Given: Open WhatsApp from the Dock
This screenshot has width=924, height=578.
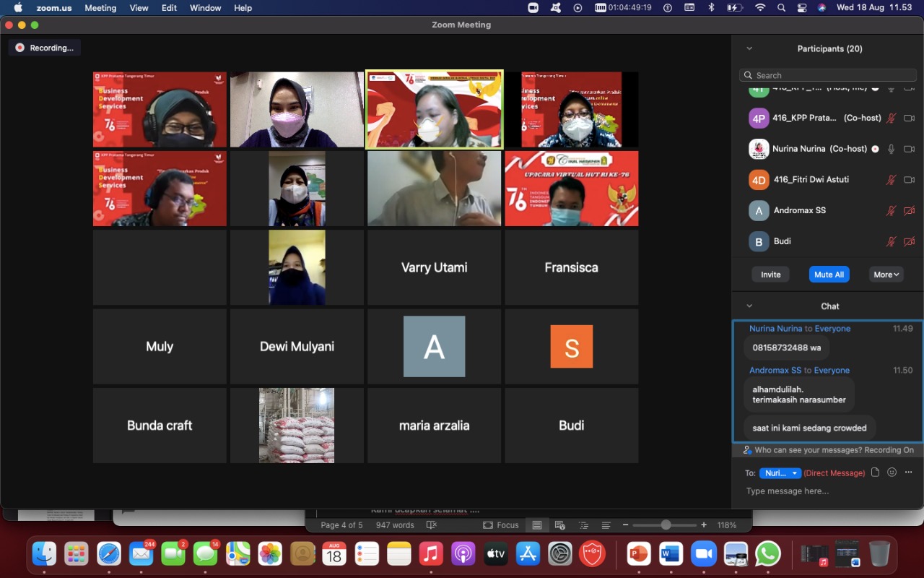Looking at the screenshot, I should pyautogui.click(x=767, y=554).
